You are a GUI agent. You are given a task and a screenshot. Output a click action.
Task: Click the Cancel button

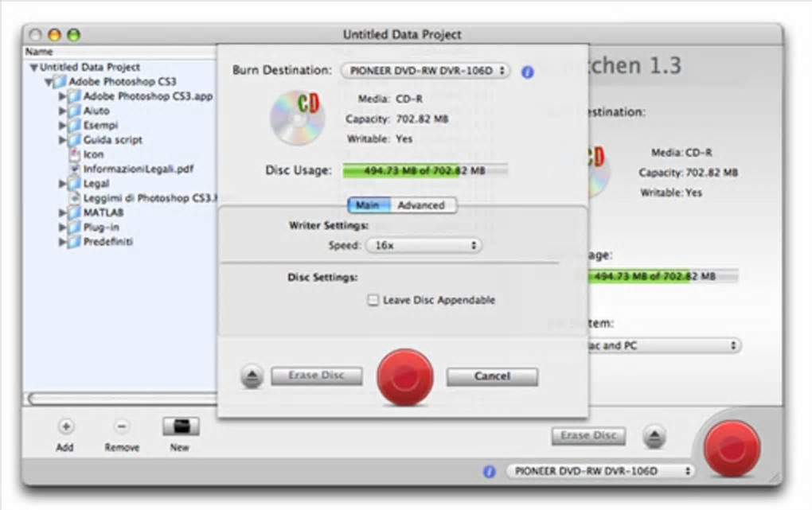(492, 376)
